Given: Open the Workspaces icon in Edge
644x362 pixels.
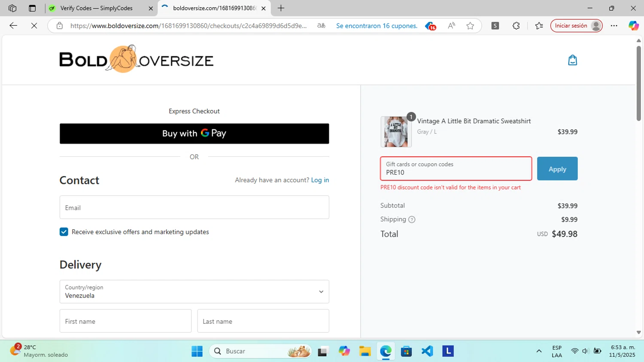Looking at the screenshot, I should 12,8.
